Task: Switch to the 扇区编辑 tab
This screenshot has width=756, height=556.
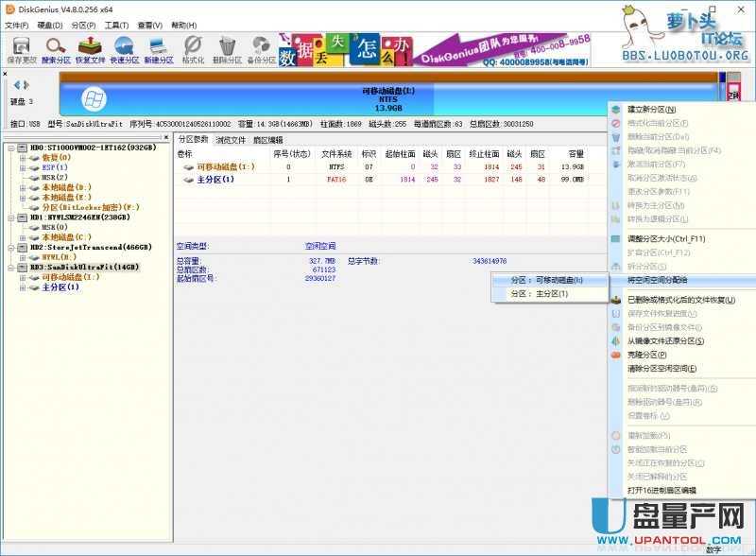Action: point(267,139)
